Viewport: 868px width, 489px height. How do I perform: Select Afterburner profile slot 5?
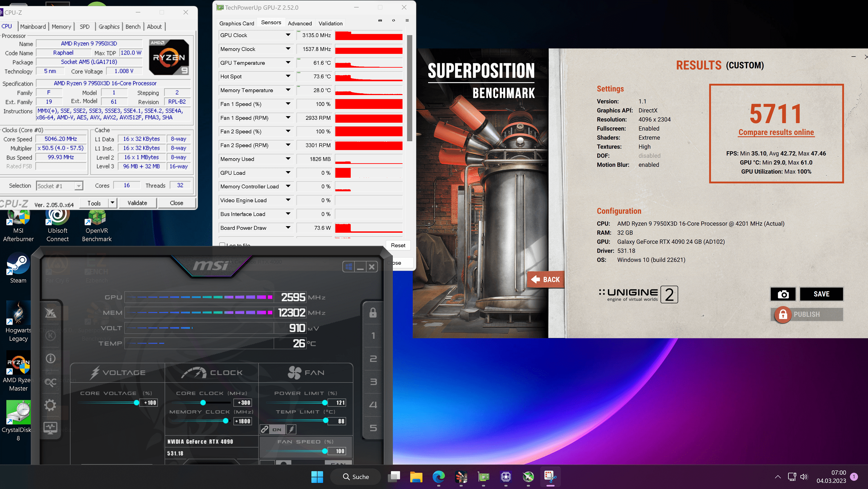pos(373,428)
